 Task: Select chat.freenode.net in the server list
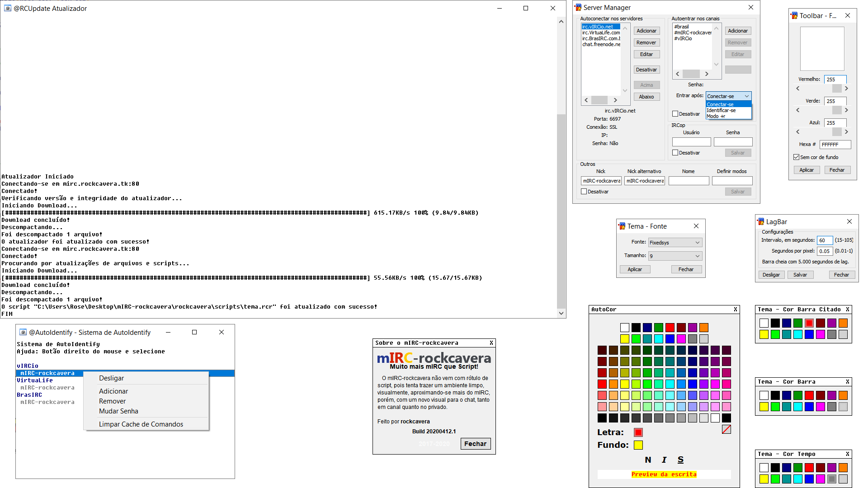coord(601,44)
